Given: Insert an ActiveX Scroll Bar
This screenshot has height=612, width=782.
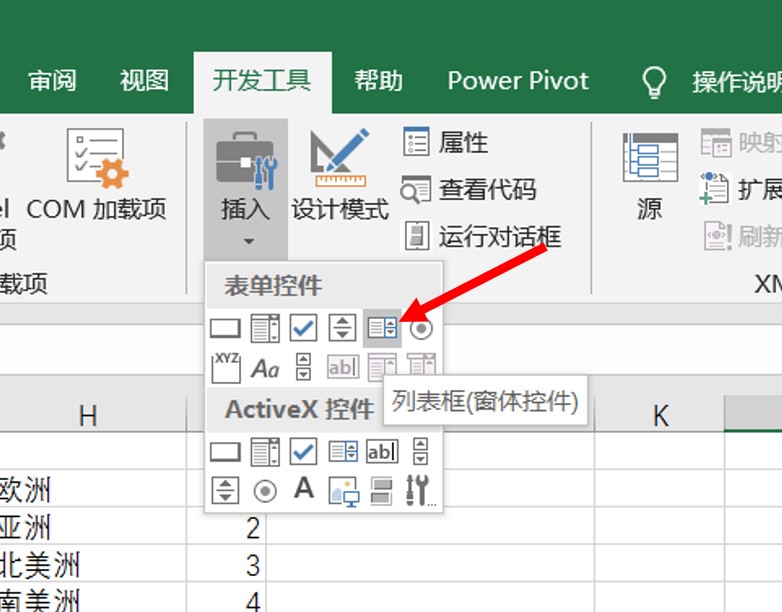Looking at the screenshot, I should click(420, 452).
